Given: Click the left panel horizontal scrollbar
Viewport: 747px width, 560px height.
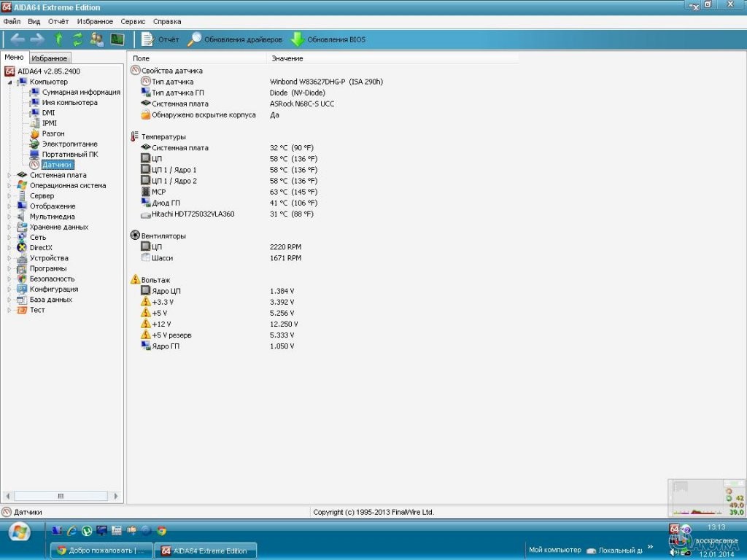Looking at the screenshot, I should point(62,496).
